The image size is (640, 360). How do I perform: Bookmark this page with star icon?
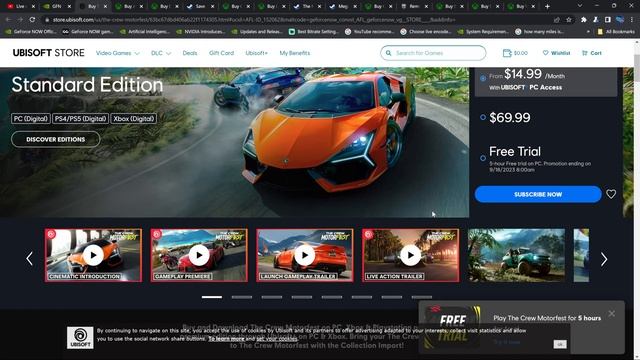pos(569,20)
